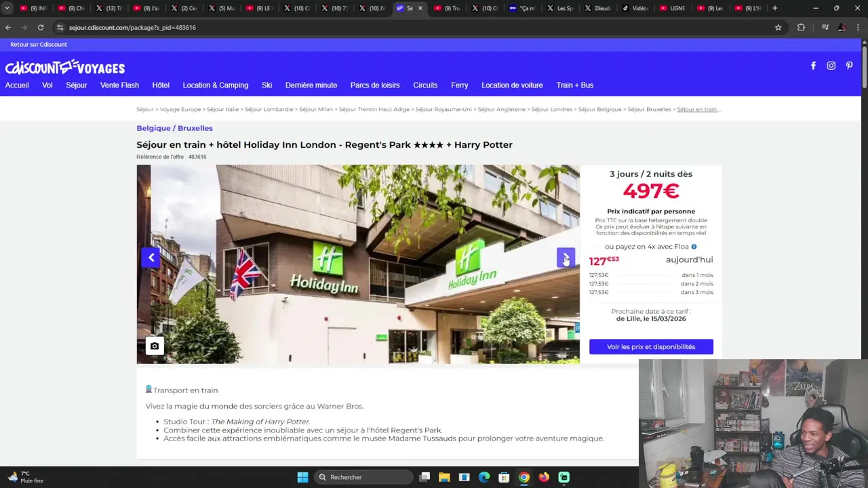Open Windows Start menu
868x488 pixels.
tap(302, 477)
